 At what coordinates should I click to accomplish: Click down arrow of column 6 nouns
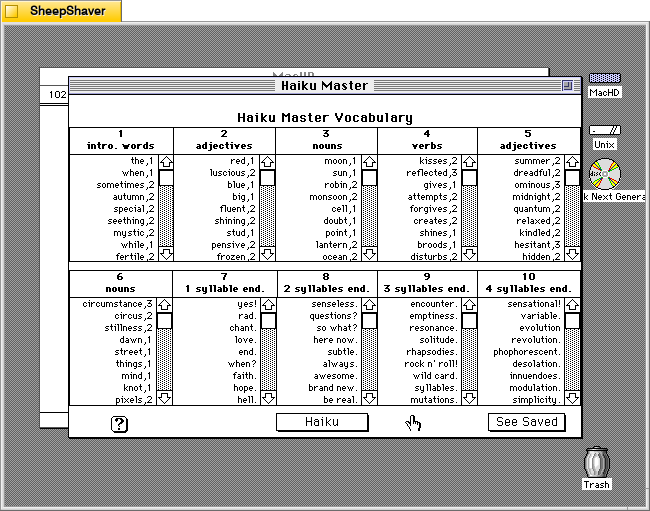coord(165,398)
